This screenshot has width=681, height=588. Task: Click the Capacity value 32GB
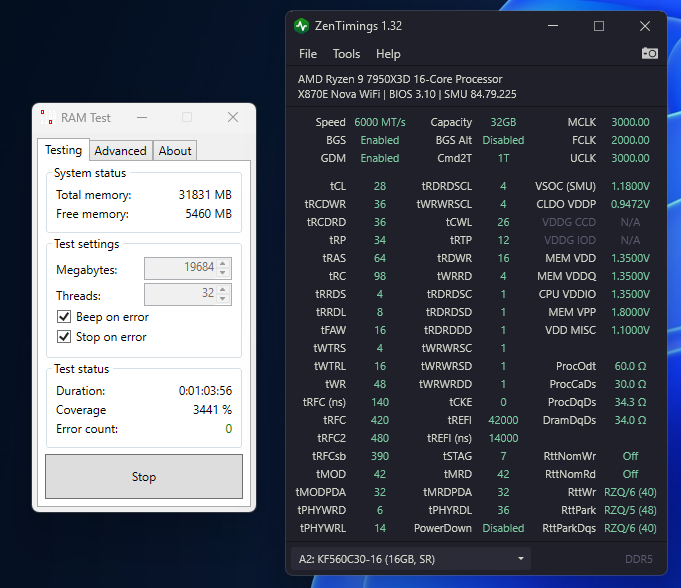[x=503, y=122]
